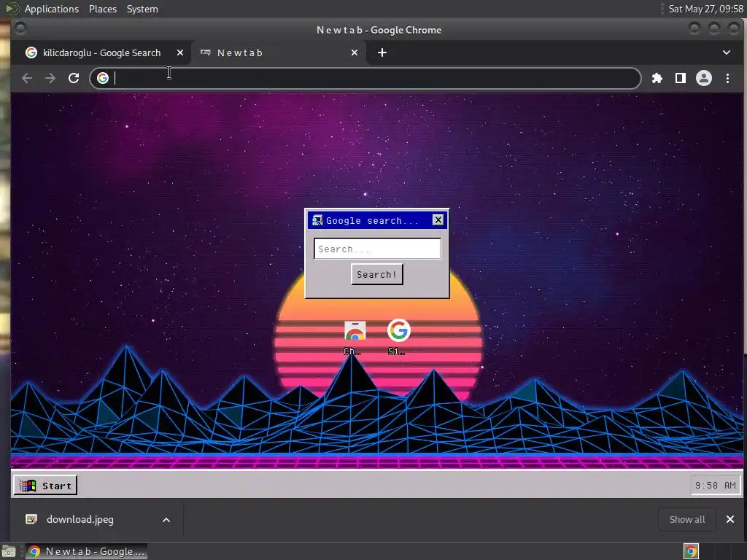Open a new tab with plus button

pos(382,52)
